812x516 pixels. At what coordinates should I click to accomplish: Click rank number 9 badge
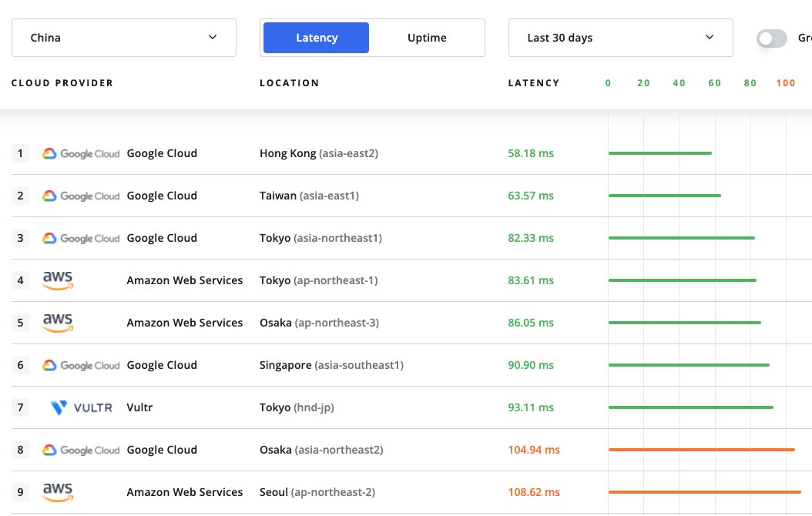click(x=20, y=492)
